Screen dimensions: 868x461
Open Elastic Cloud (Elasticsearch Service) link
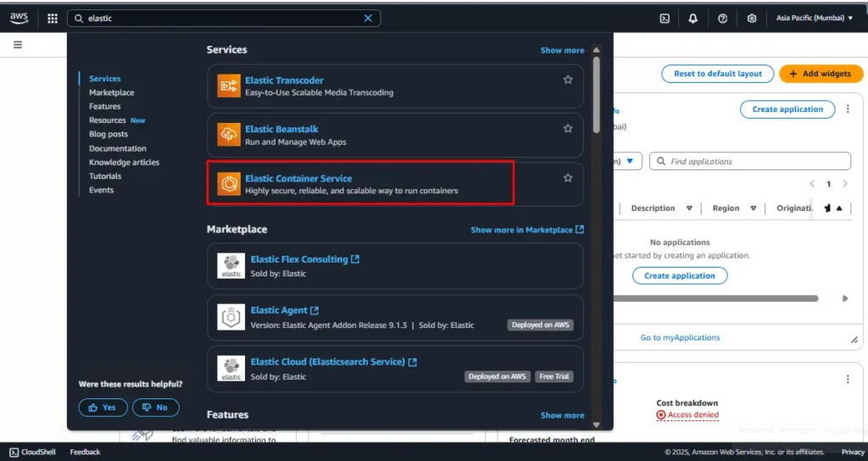click(334, 362)
